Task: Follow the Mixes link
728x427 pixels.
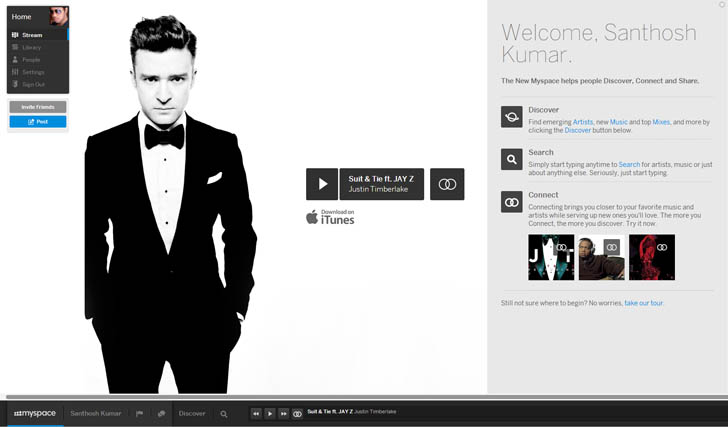Action: (661, 122)
